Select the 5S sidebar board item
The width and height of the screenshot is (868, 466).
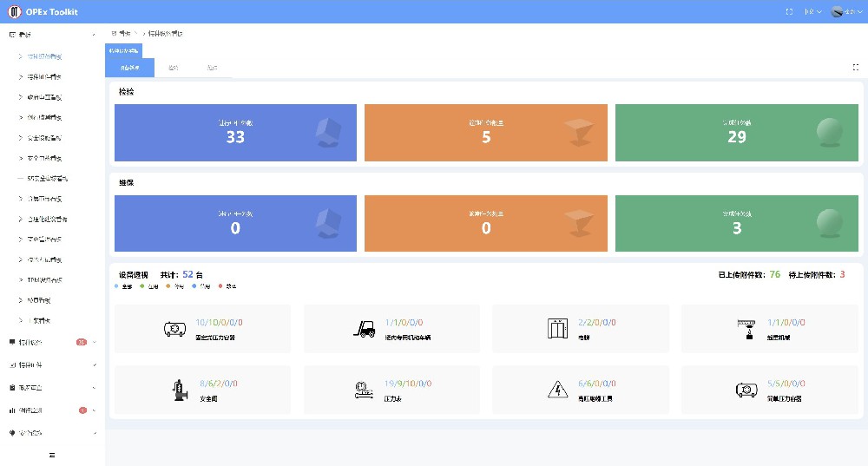coord(47,178)
